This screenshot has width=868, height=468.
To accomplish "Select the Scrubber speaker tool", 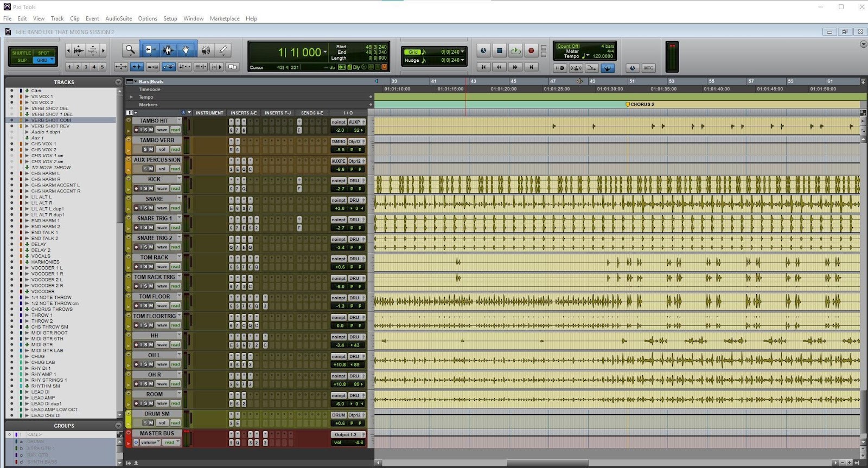I will pos(206,50).
